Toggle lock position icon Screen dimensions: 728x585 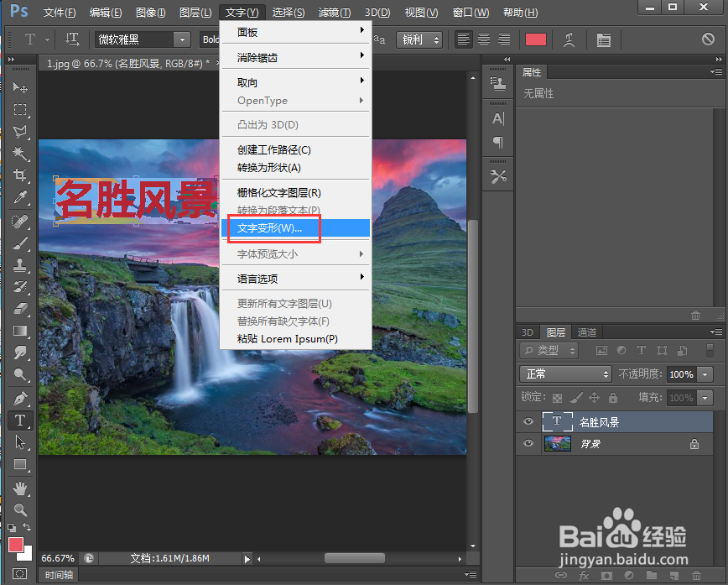(x=595, y=398)
